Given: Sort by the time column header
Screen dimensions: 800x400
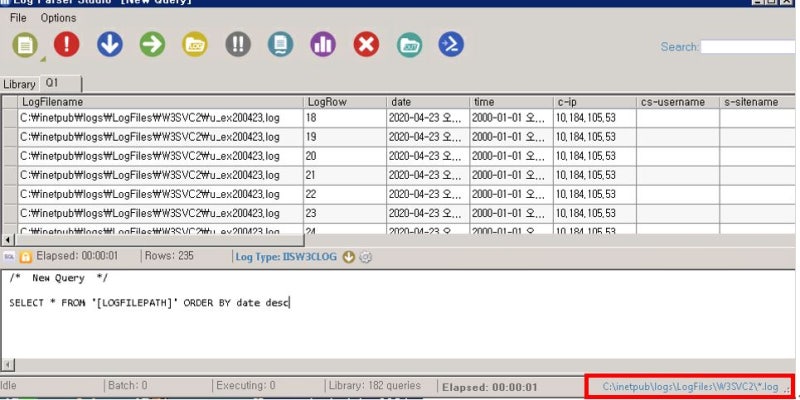Looking at the screenshot, I should [x=511, y=102].
